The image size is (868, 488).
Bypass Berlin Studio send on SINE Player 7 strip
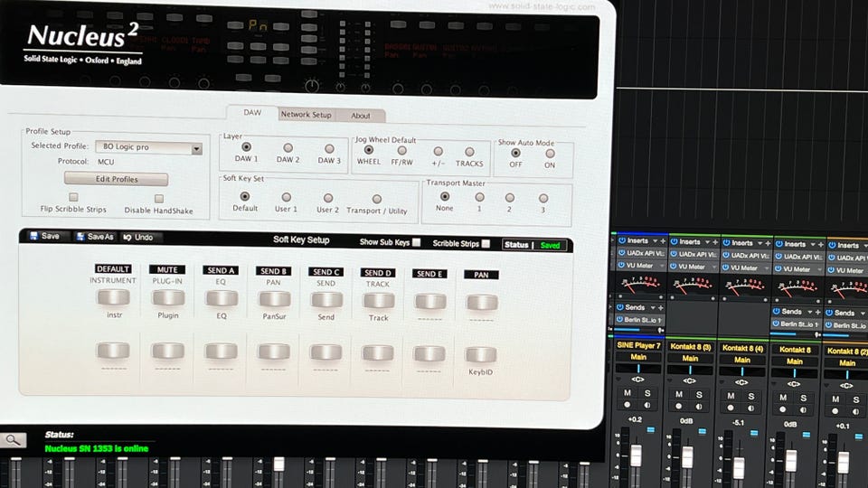[619, 319]
